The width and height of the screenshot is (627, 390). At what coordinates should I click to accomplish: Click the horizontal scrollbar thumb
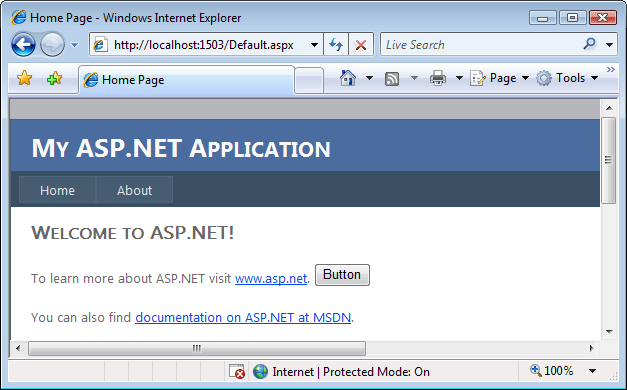197,348
